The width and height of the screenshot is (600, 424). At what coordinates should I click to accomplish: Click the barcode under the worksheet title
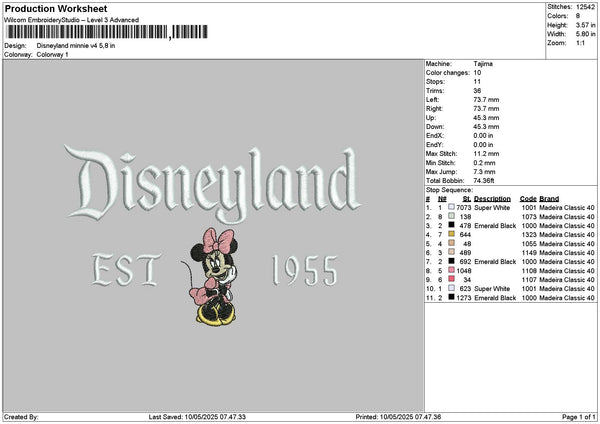(x=107, y=32)
